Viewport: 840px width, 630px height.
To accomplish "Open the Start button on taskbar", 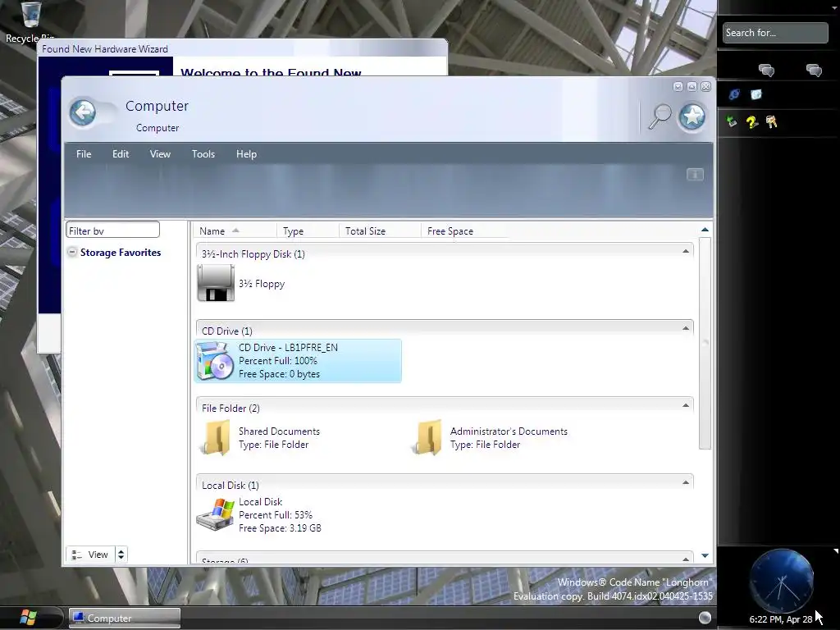I will [x=29, y=618].
